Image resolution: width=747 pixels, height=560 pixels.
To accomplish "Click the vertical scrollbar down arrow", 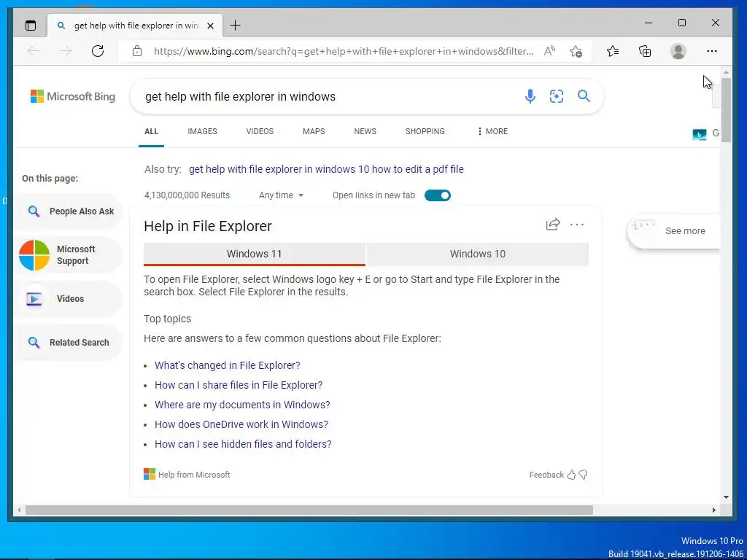I will 726,497.
